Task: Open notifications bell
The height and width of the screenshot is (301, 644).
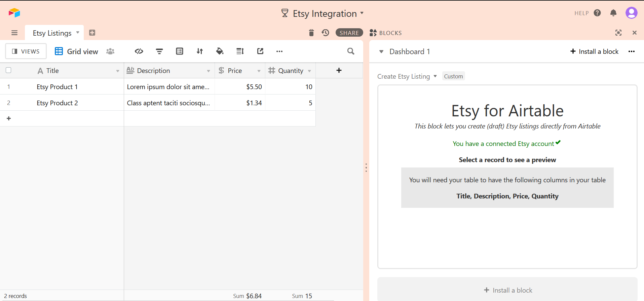Action: pos(613,13)
